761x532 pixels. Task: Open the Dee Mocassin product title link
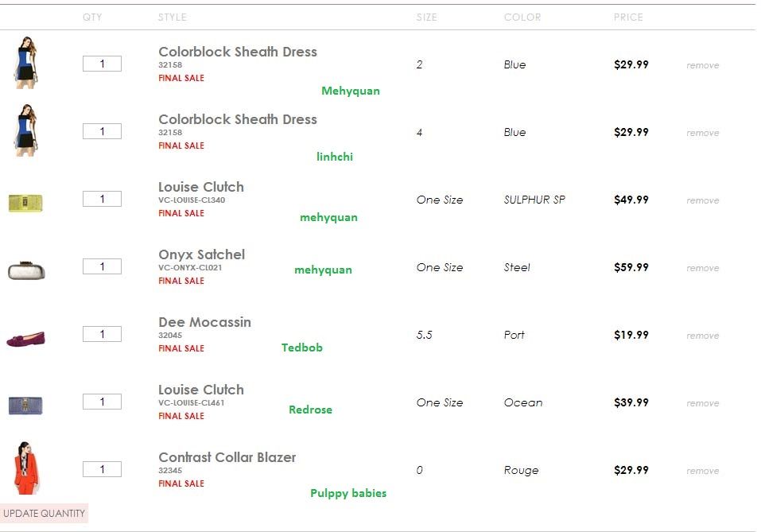(204, 322)
